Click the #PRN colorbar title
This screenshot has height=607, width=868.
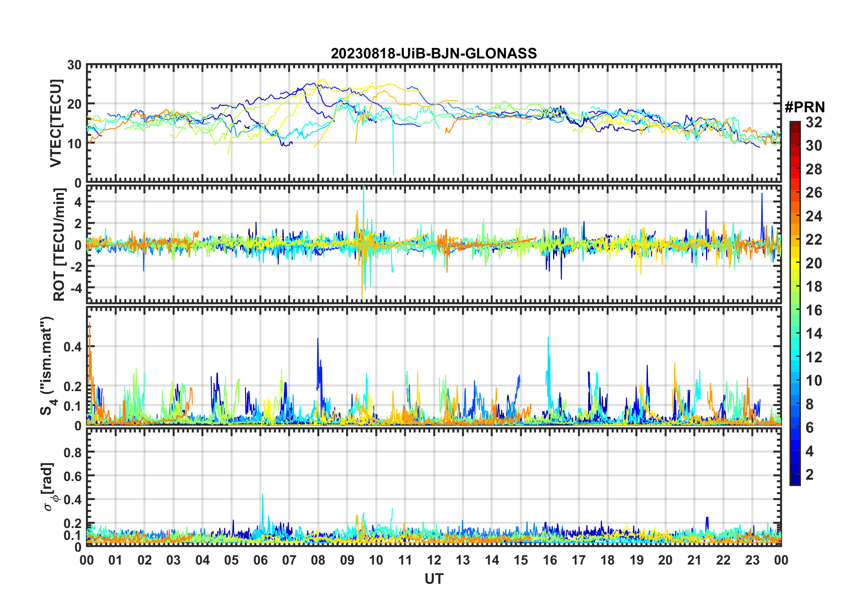pyautogui.click(x=805, y=107)
